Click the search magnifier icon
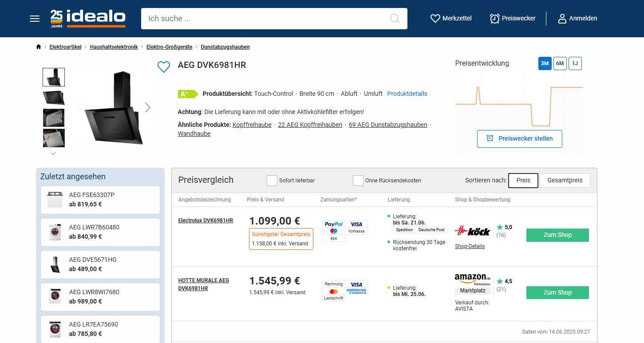Viewport: 644px width, 343px height. coord(395,19)
